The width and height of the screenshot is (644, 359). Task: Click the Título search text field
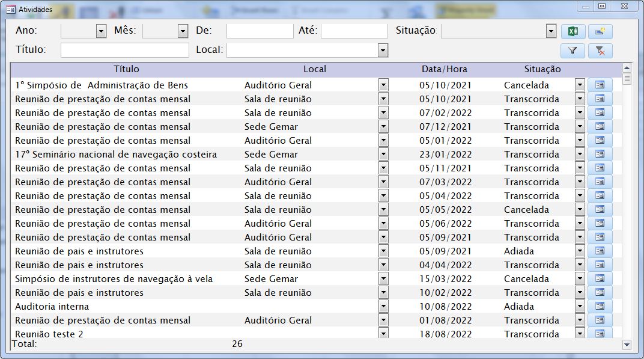click(124, 51)
